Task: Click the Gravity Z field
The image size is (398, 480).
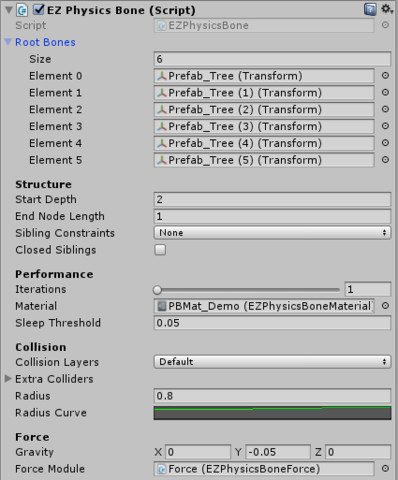Action: pyautogui.click(x=358, y=452)
